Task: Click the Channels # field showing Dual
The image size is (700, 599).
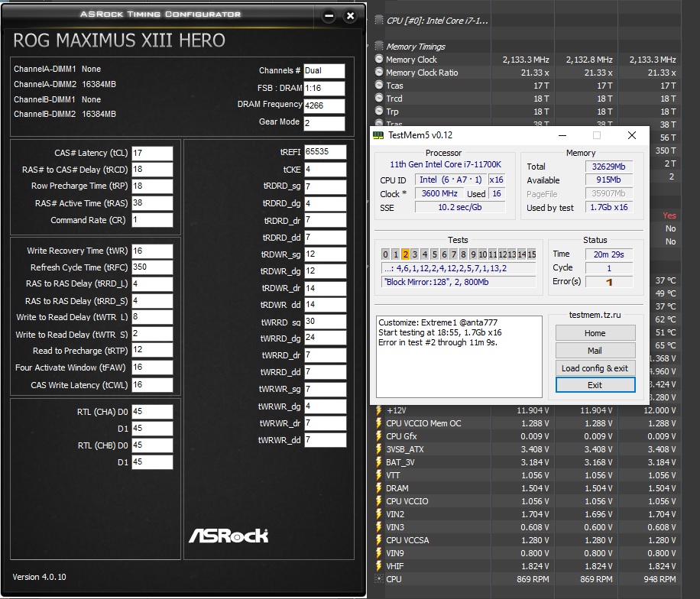Action: [325, 70]
